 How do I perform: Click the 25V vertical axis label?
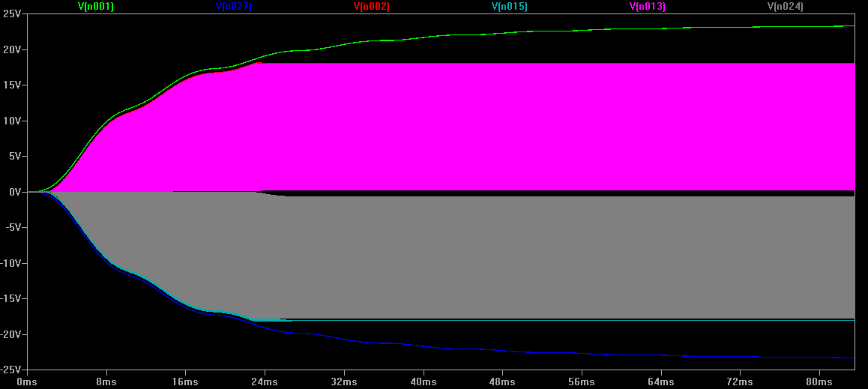coord(12,13)
